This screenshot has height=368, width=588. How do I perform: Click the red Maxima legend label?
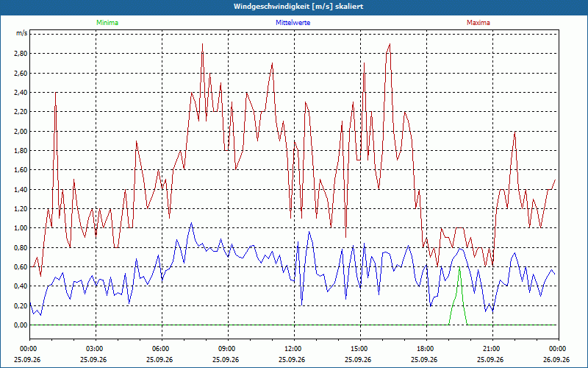[x=478, y=23]
